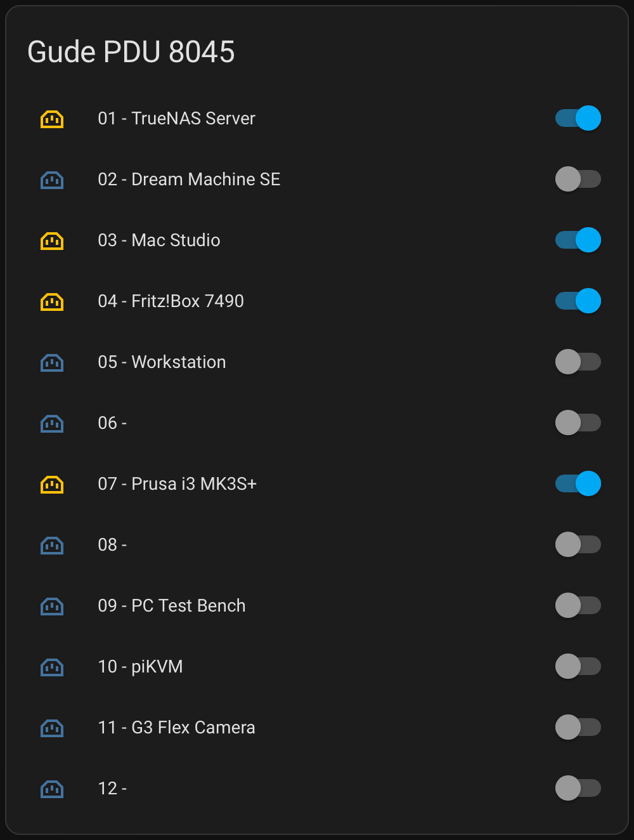634x840 pixels.
Task: Enable the toggle for outlet 12
Action: (578, 788)
